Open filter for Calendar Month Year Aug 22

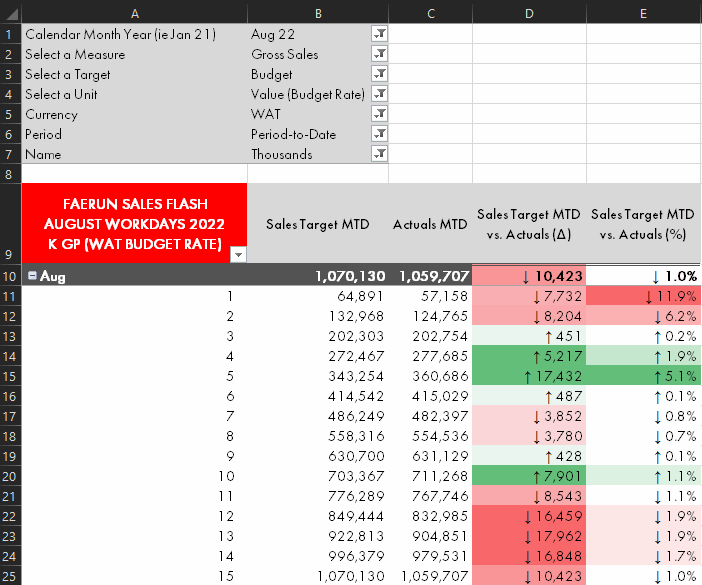(379, 34)
